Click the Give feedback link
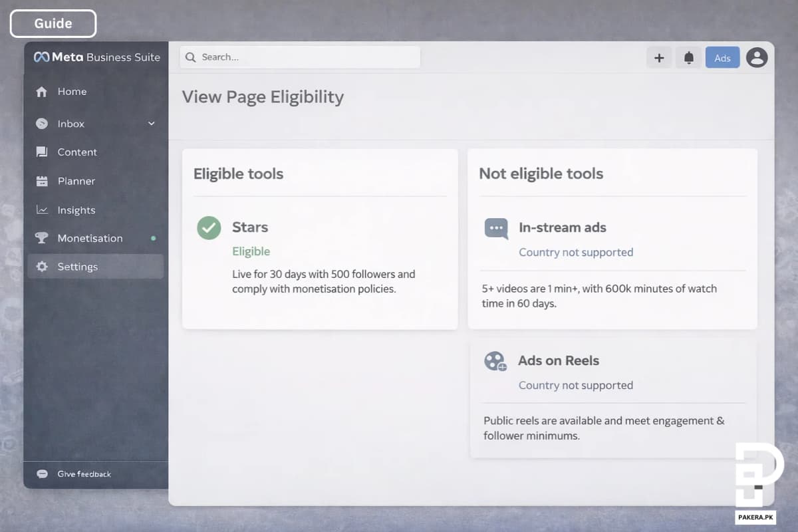This screenshot has width=798, height=532. click(x=84, y=474)
